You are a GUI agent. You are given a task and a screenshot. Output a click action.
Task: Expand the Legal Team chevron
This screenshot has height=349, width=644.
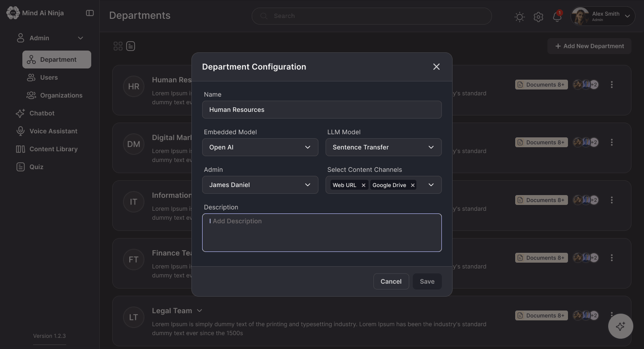pos(199,311)
